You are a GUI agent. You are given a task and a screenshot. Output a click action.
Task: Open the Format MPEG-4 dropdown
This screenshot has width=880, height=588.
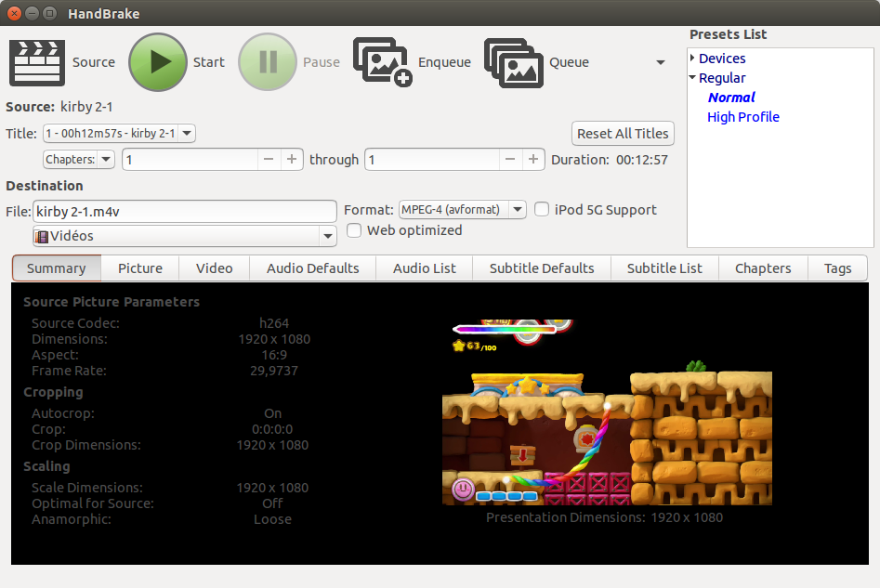pos(463,210)
